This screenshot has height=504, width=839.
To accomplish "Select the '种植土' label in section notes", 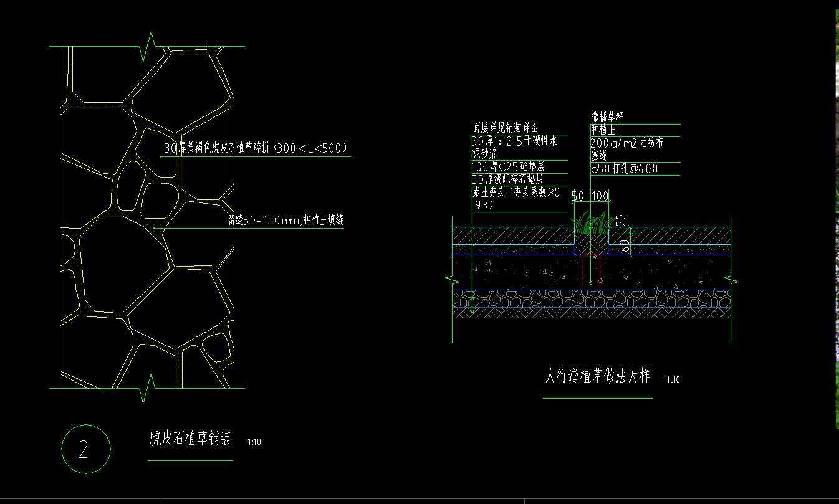I will [x=603, y=130].
